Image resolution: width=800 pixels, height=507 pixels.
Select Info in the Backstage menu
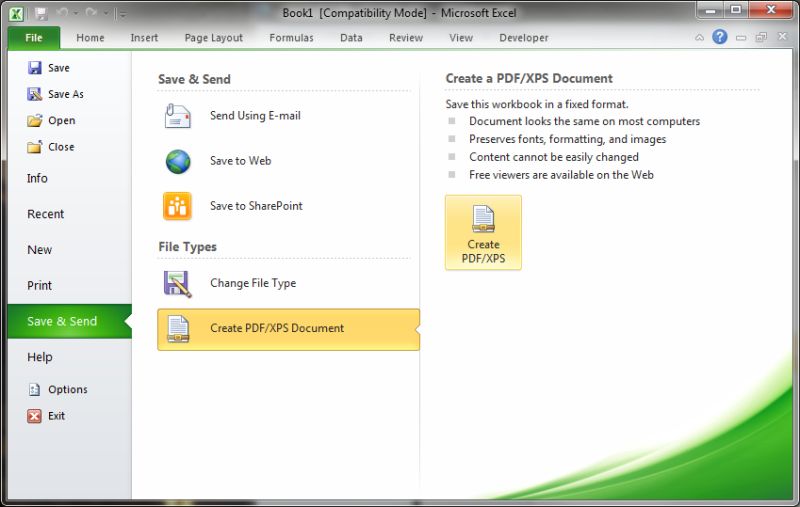(37, 179)
